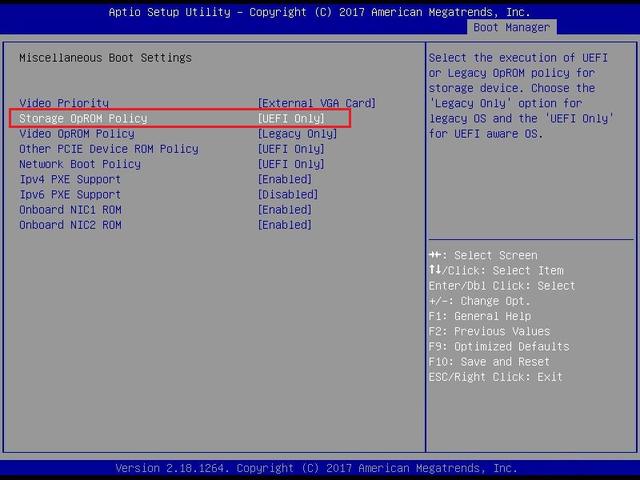
Task: Toggle the Onboard NIC1 ROM Enabled value
Action: coord(284,210)
